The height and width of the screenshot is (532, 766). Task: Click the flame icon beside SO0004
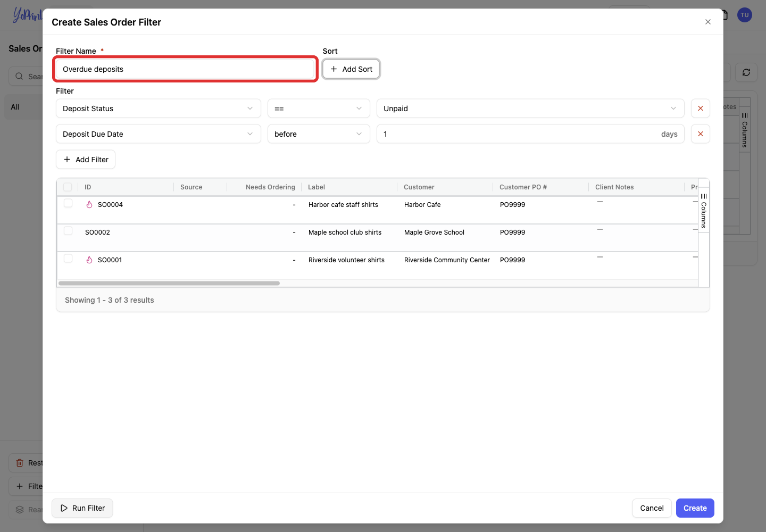(x=89, y=205)
